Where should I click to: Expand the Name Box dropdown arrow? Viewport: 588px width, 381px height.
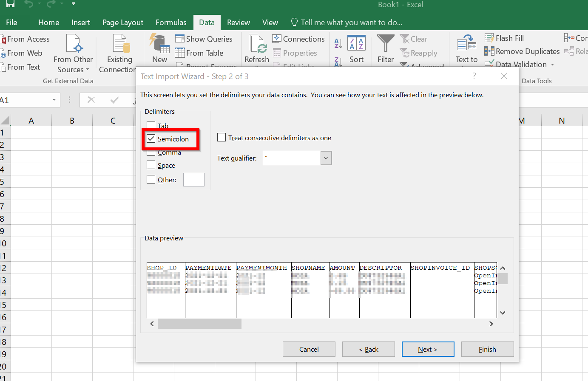[54, 100]
